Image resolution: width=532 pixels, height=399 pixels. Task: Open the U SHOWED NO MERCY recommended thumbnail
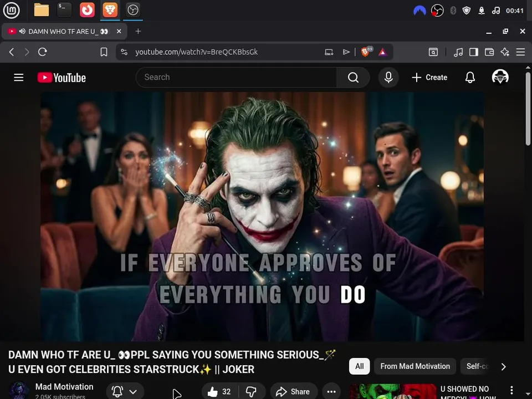point(393,392)
